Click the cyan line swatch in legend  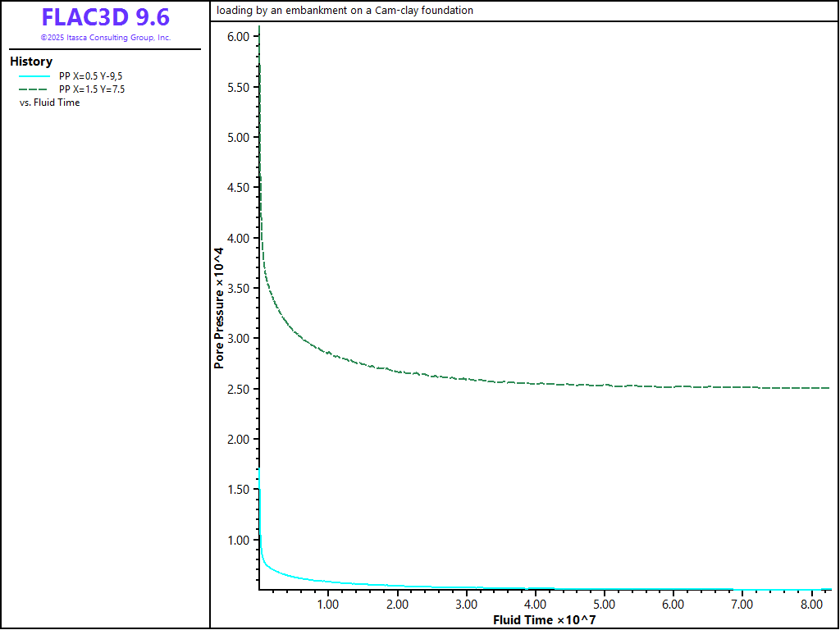point(34,76)
